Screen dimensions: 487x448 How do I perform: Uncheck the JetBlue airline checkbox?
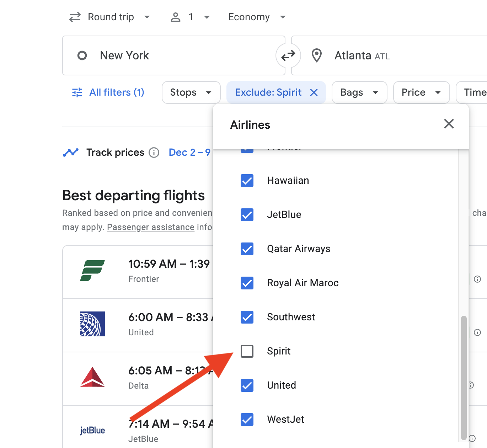pos(247,215)
